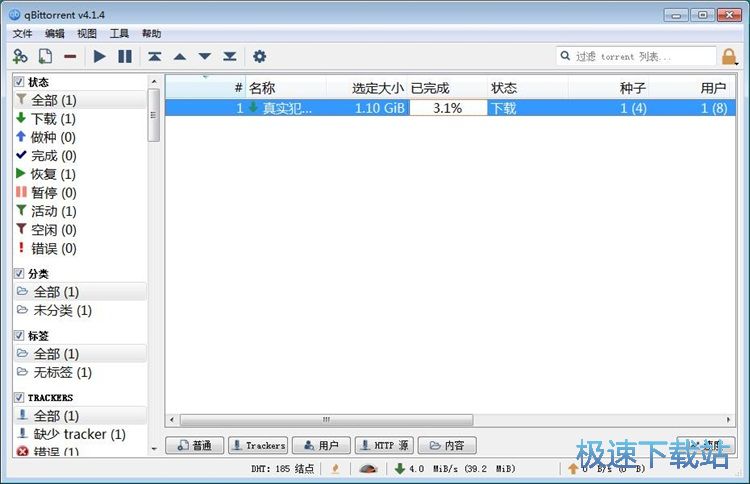Select the 完成 (0) filter
This screenshot has height=484, width=750.
pos(80,156)
